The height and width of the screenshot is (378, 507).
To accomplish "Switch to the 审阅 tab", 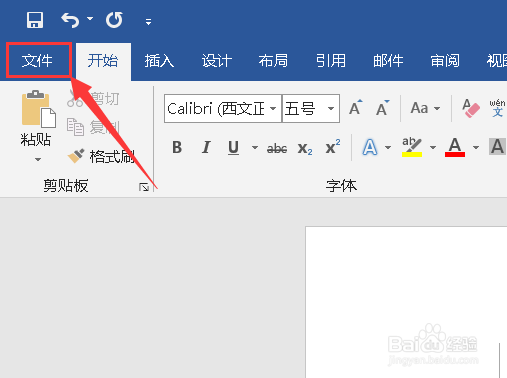I will pyautogui.click(x=445, y=61).
